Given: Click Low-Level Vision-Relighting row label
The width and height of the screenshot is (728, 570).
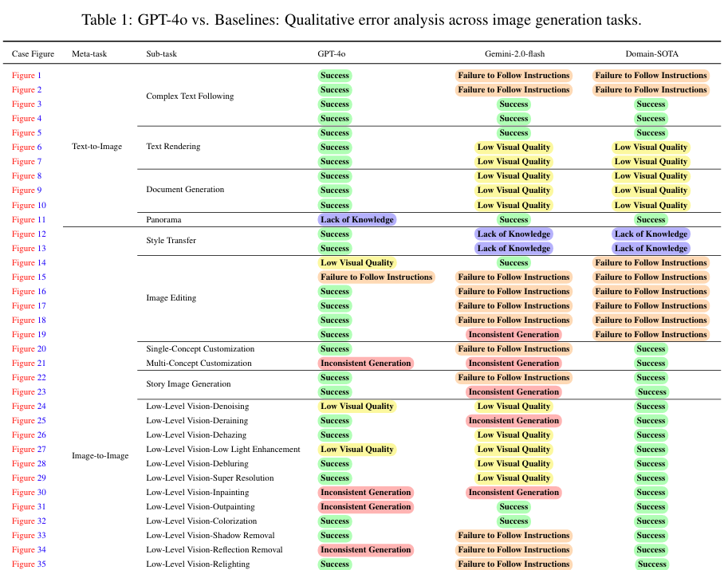Looking at the screenshot, I should tap(198, 564).
